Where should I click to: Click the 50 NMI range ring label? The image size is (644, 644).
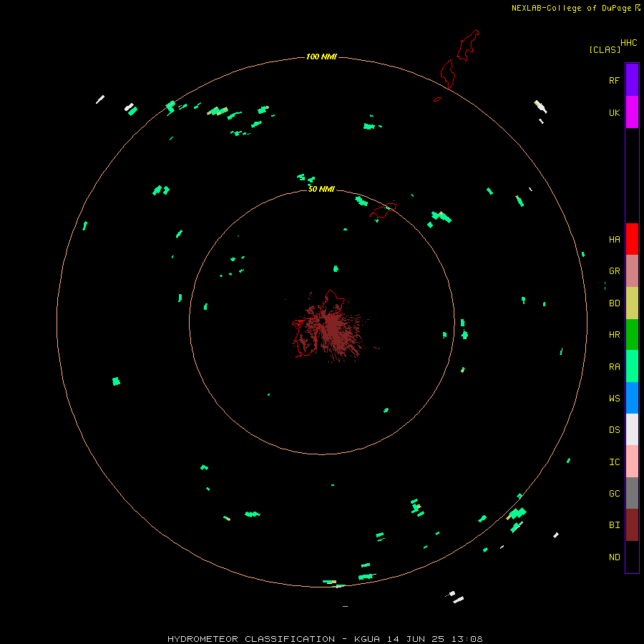point(321,189)
